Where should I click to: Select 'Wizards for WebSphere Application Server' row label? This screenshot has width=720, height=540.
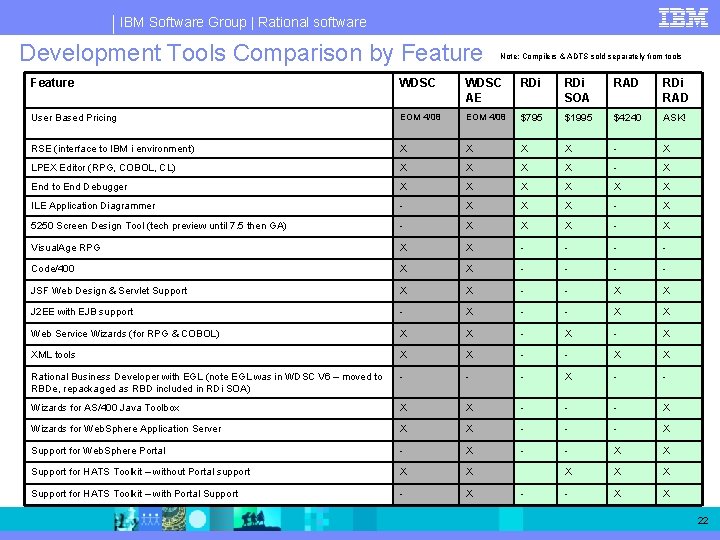pyautogui.click(x=126, y=429)
